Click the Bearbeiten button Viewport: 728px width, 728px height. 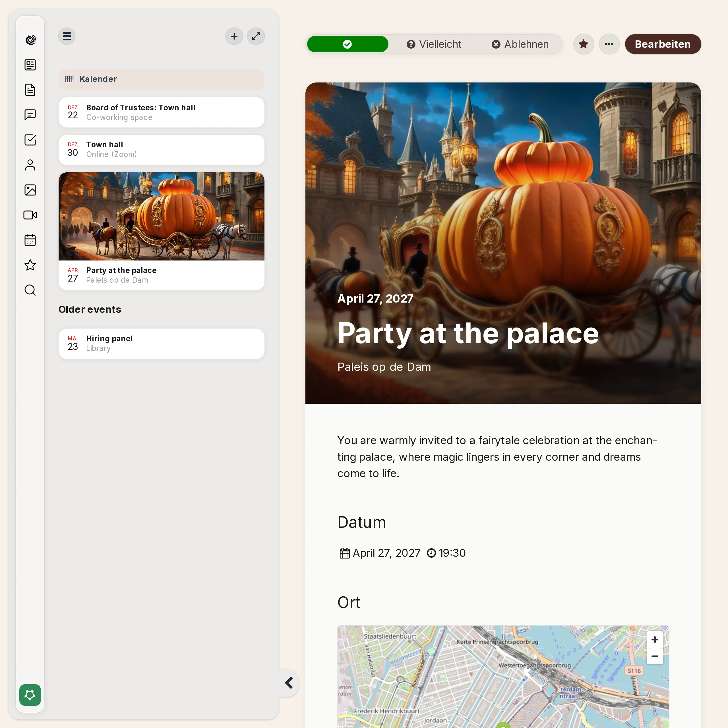[663, 44]
